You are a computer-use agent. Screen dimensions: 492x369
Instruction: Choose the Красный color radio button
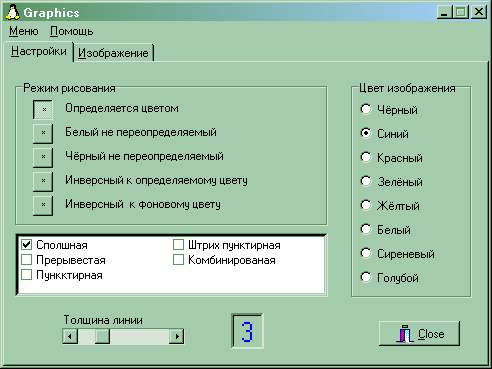pyautogui.click(x=366, y=157)
